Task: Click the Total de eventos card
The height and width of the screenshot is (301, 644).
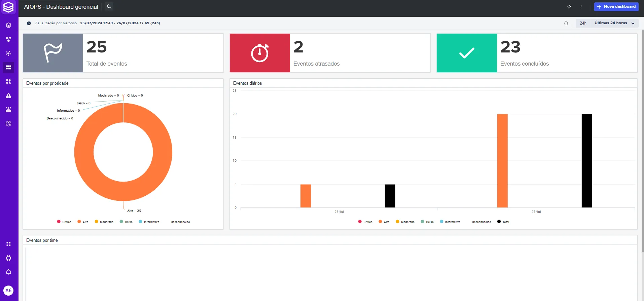Action: coord(123,53)
